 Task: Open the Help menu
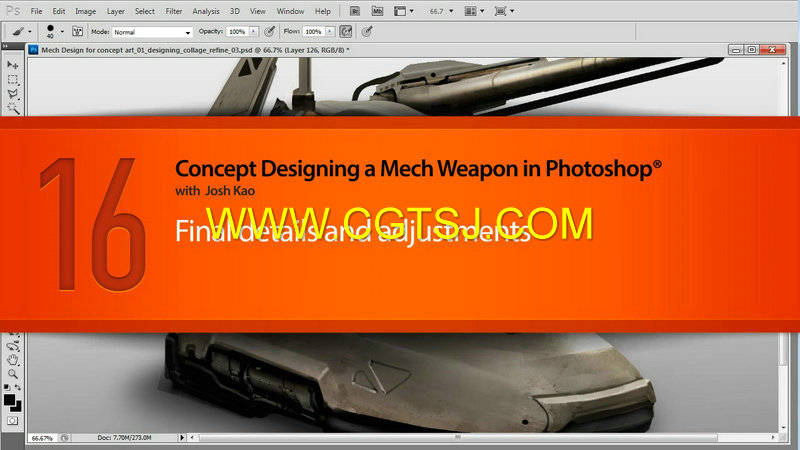click(322, 11)
